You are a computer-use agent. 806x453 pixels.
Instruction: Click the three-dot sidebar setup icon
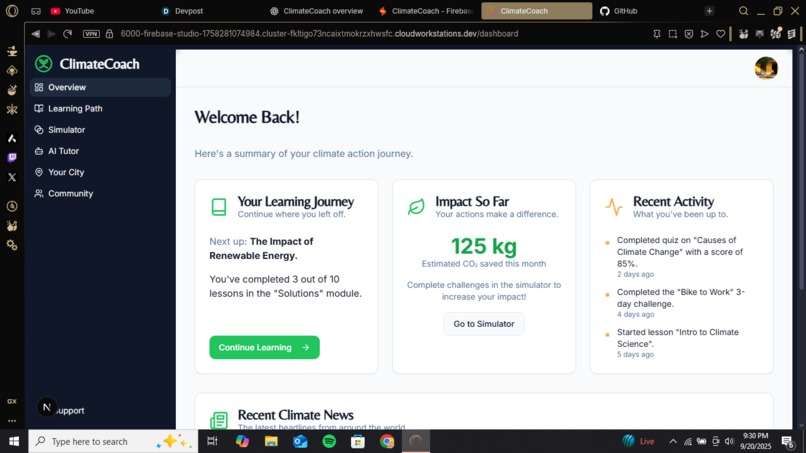pos(12,421)
